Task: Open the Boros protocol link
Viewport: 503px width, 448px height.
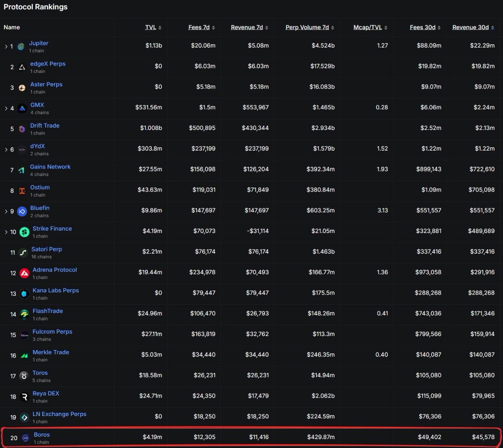Action: 42,435
